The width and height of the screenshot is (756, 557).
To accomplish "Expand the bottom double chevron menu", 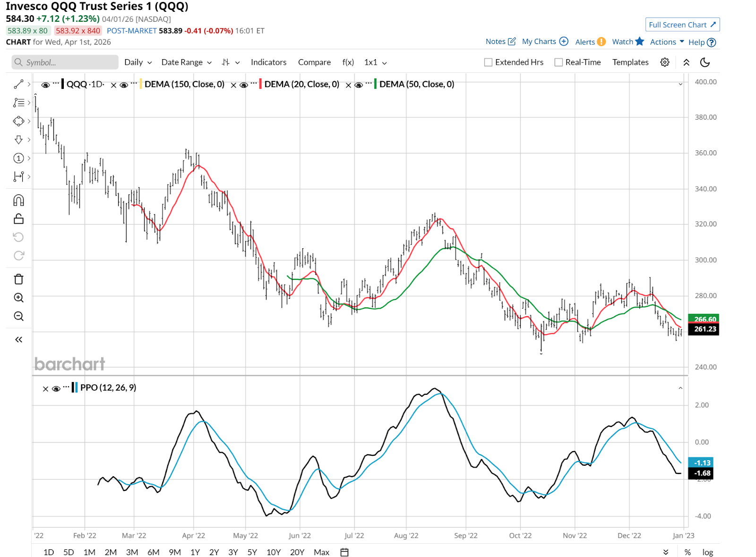I will point(666,552).
